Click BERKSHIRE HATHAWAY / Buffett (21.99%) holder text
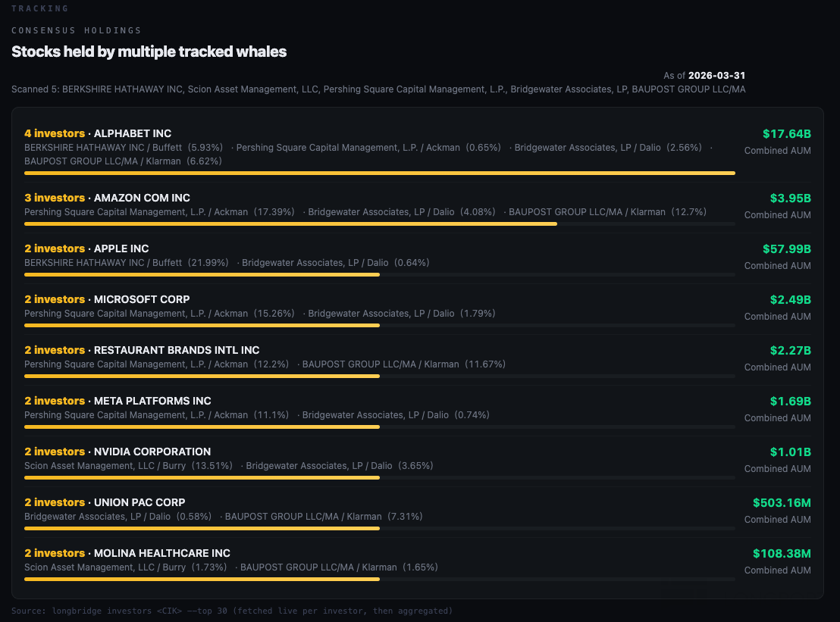 [x=126, y=263]
